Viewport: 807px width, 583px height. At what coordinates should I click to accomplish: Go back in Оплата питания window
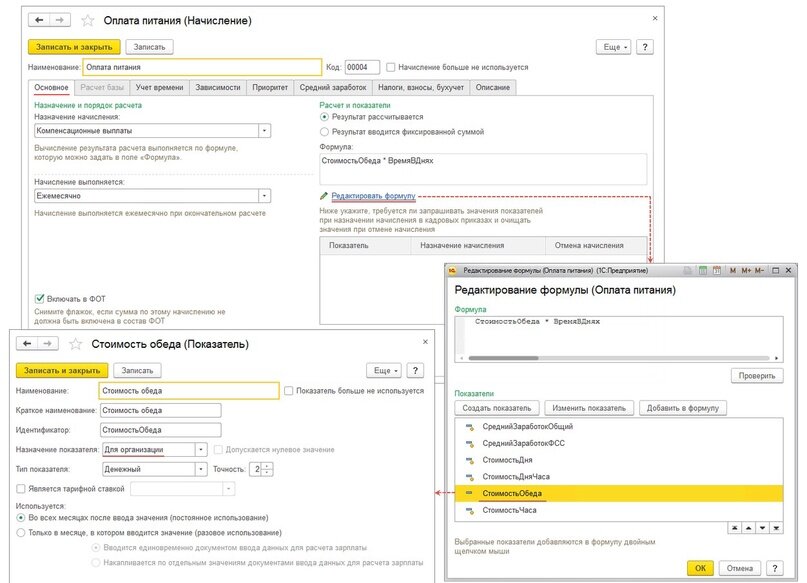(39, 20)
